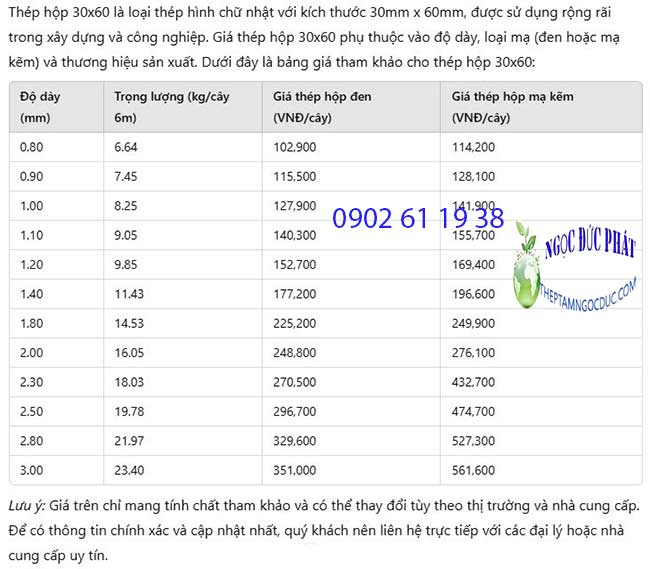Select the 3.00 thickness row cell

[x=32, y=471]
